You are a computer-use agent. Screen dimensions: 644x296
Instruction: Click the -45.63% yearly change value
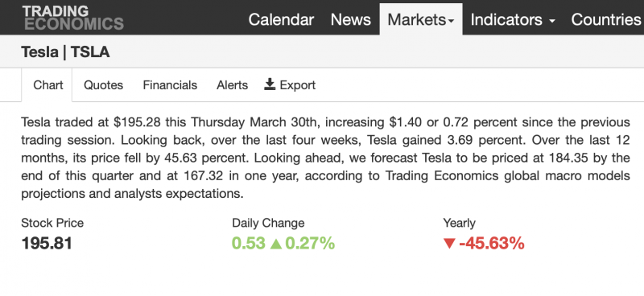pos(492,244)
